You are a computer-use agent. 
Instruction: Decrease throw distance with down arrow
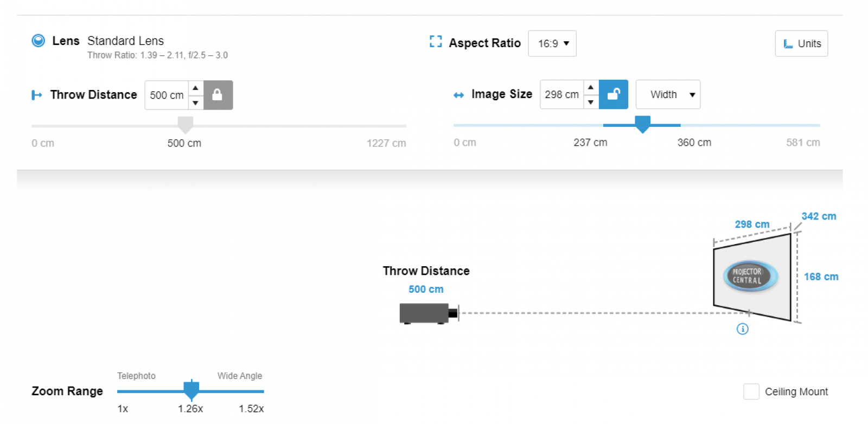[x=195, y=102]
